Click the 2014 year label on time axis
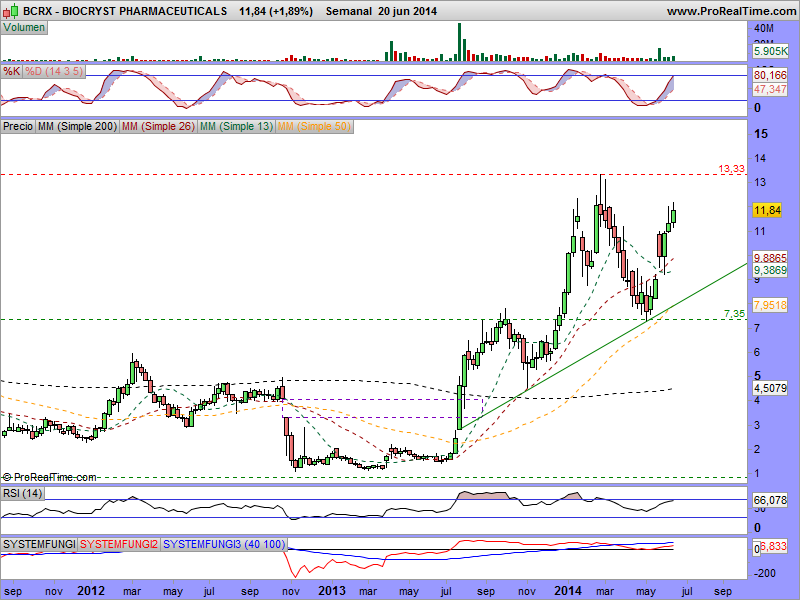 568,591
